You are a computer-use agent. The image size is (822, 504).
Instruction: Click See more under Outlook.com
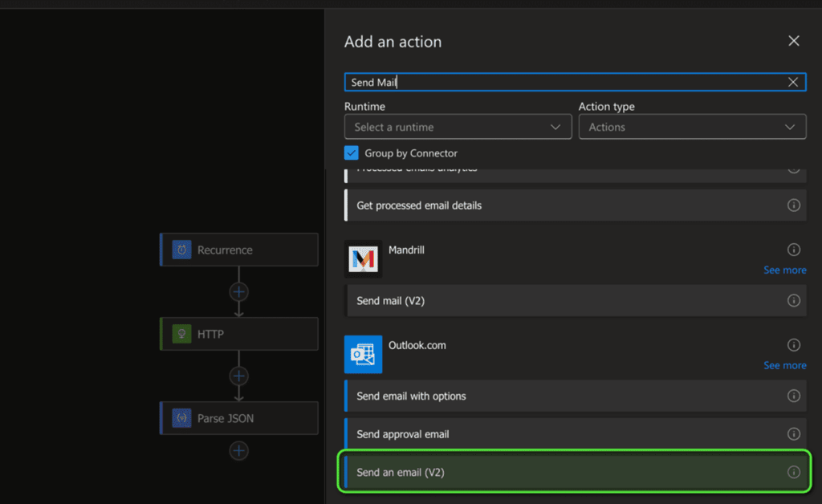tap(784, 365)
